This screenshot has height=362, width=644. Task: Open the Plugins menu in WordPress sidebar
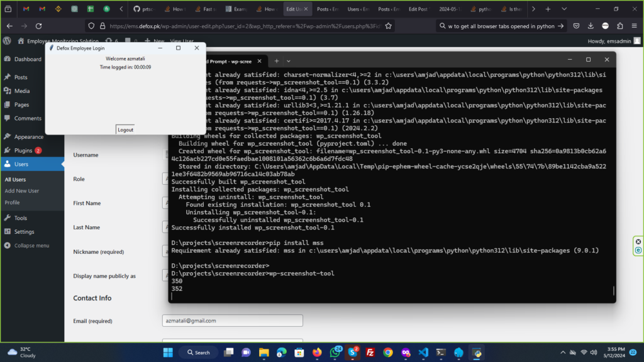point(23,151)
